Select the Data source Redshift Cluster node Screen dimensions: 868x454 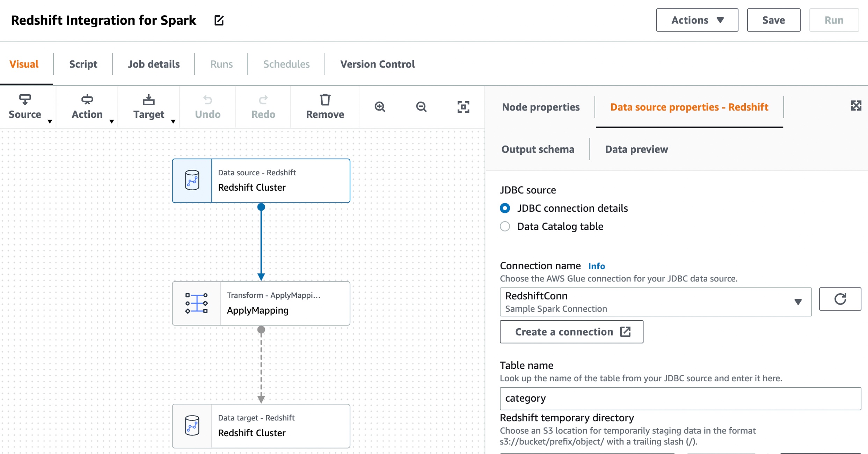[261, 181]
